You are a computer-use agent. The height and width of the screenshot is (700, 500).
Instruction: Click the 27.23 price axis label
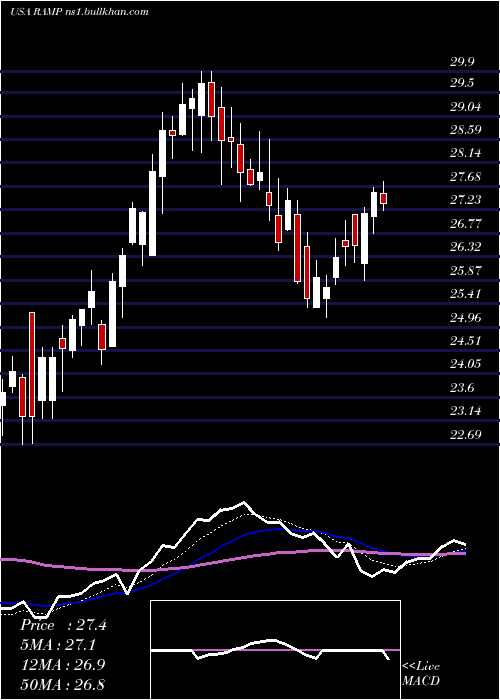click(x=465, y=200)
